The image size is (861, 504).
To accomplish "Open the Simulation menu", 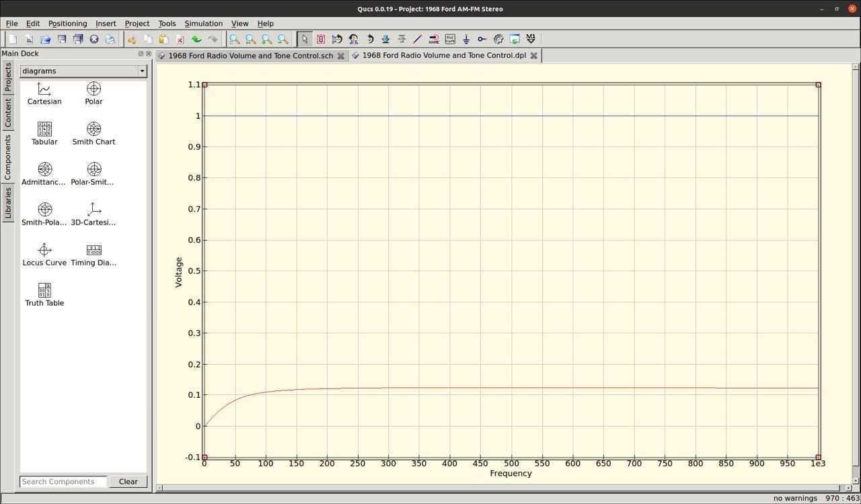I will pos(203,24).
